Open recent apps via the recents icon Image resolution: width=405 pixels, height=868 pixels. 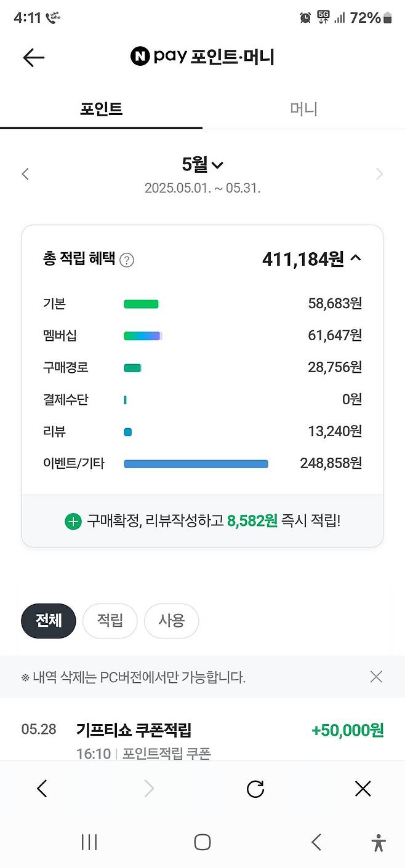[89, 842]
